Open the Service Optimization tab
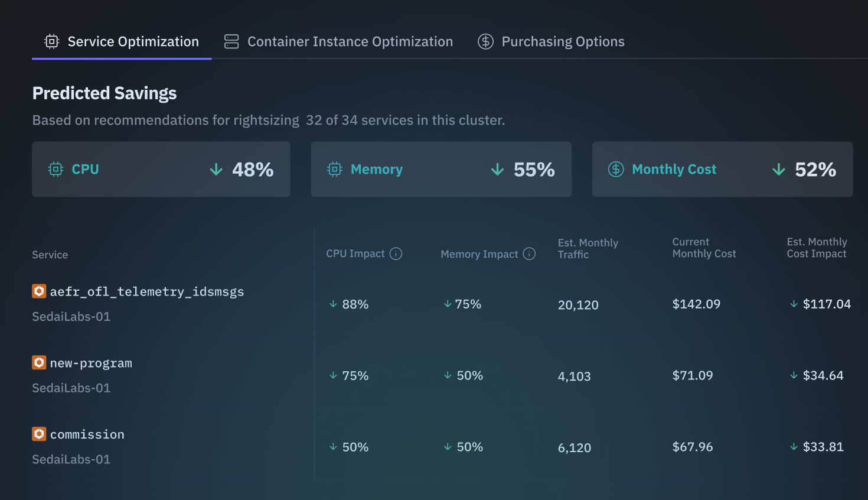 (x=122, y=41)
